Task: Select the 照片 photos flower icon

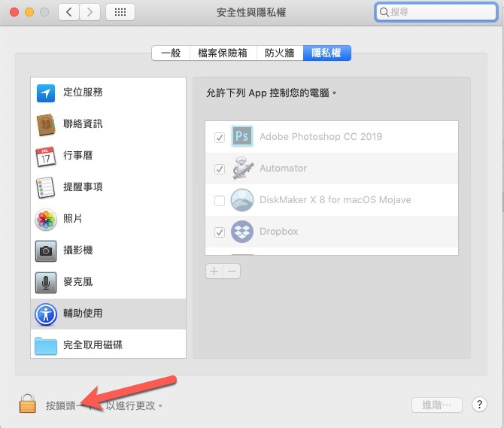Action: [x=46, y=220]
